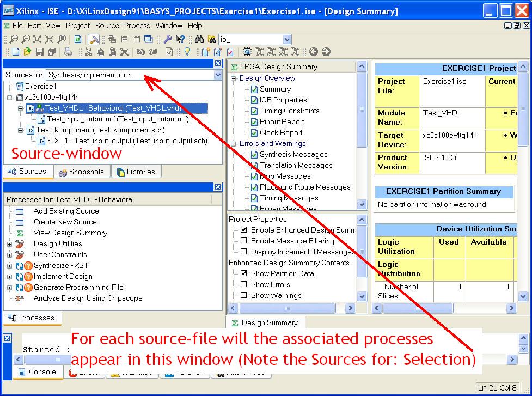Image resolution: width=532 pixels, height=396 pixels.
Task: Click the Back arrow circle icon
Action: click(x=314, y=52)
